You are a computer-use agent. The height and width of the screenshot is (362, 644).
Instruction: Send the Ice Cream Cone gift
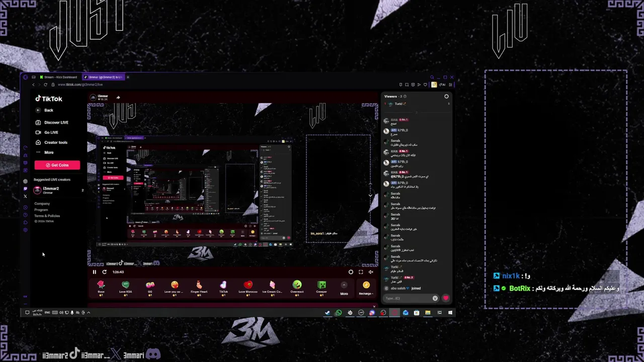pyautogui.click(x=272, y=288)
